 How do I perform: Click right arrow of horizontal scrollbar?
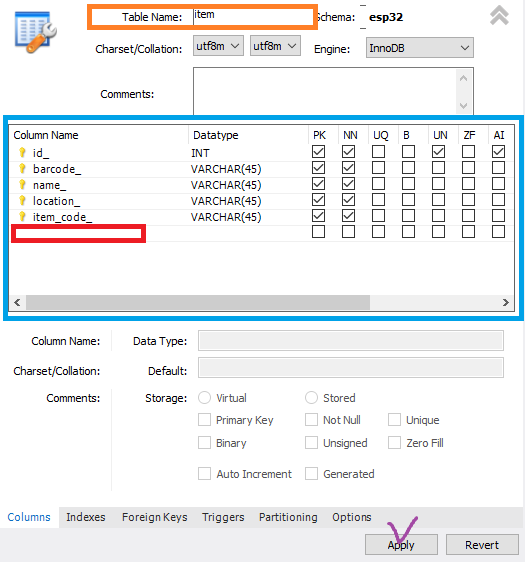tap(506, 302)
